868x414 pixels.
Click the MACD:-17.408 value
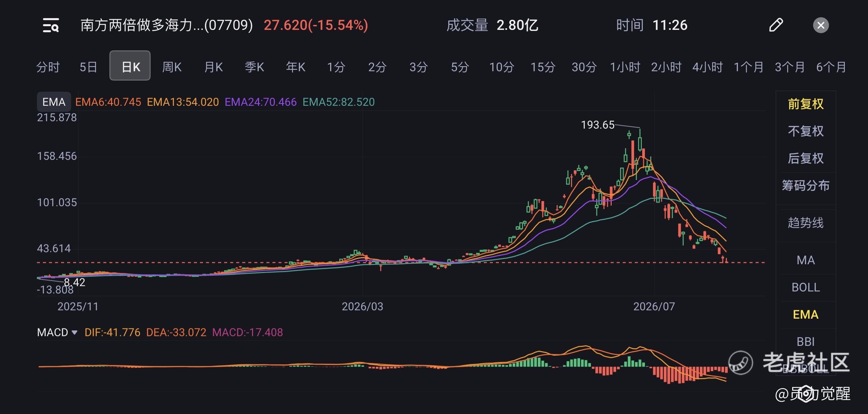[248, 332]
